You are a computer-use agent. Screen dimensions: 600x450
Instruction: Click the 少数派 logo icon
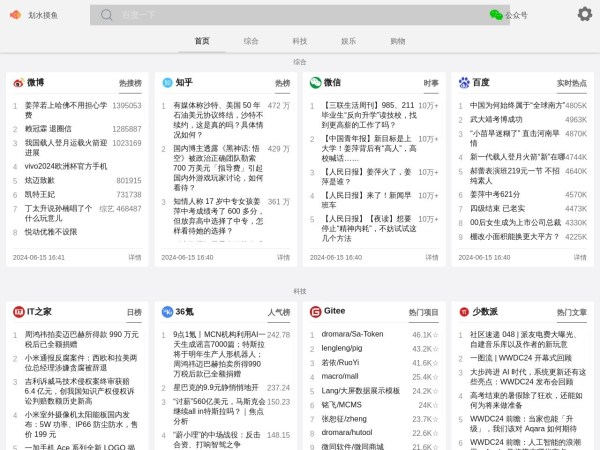464,312
